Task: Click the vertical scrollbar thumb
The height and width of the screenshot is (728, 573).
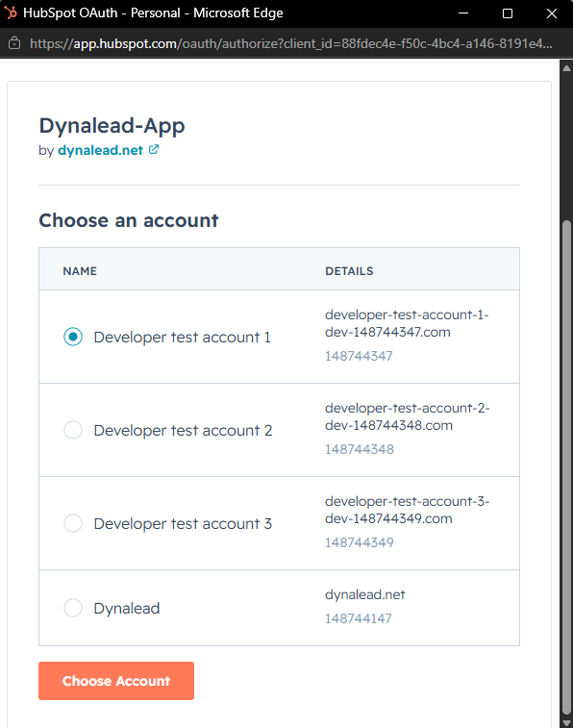Action: [x=566, y=468]
